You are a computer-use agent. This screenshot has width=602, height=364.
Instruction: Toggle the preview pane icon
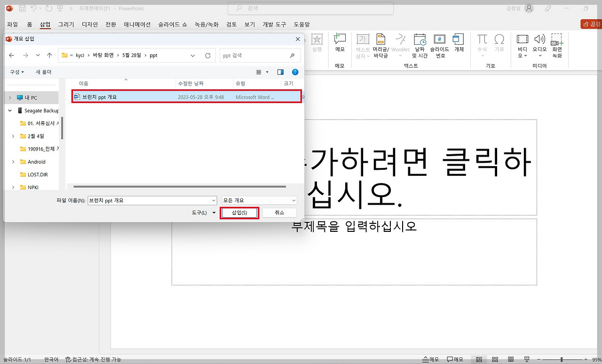pos(280,72)
